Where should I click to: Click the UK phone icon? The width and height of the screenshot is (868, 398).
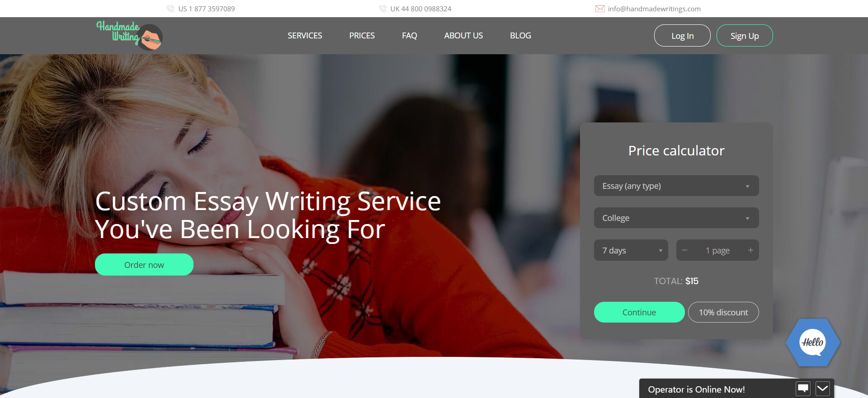click(382, 9)
